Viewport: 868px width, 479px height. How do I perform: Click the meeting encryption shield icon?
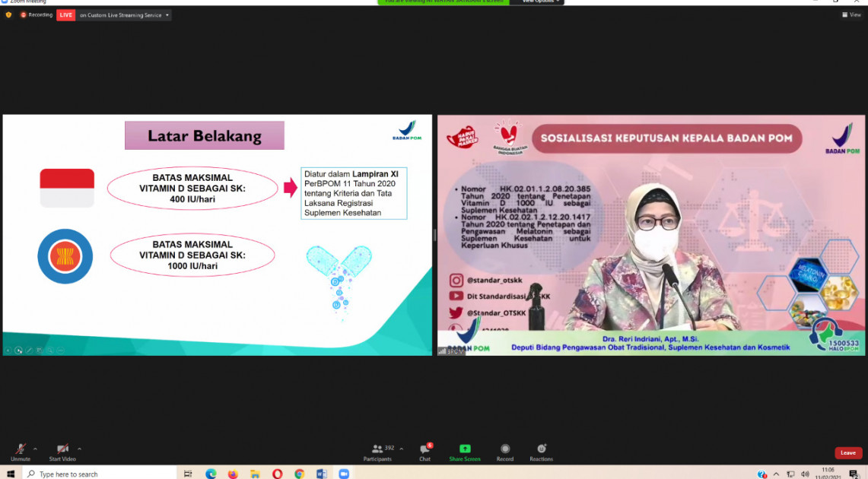[8, 15]
